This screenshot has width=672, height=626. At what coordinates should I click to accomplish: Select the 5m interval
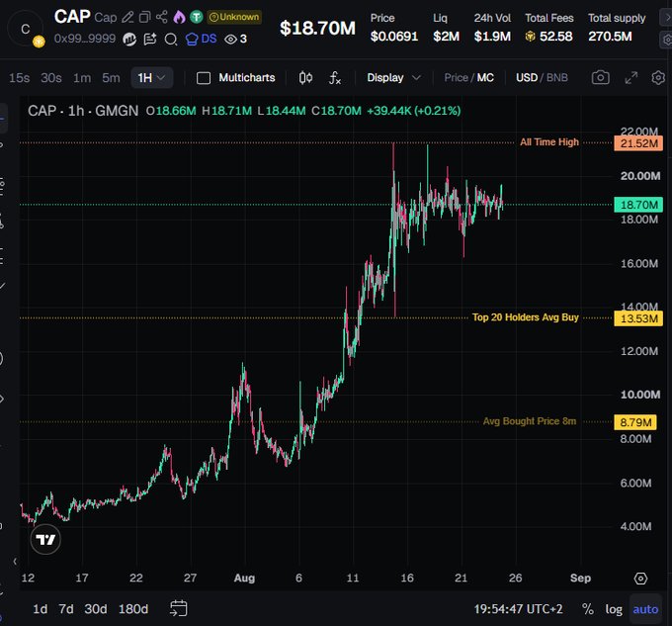click(111, 78)
